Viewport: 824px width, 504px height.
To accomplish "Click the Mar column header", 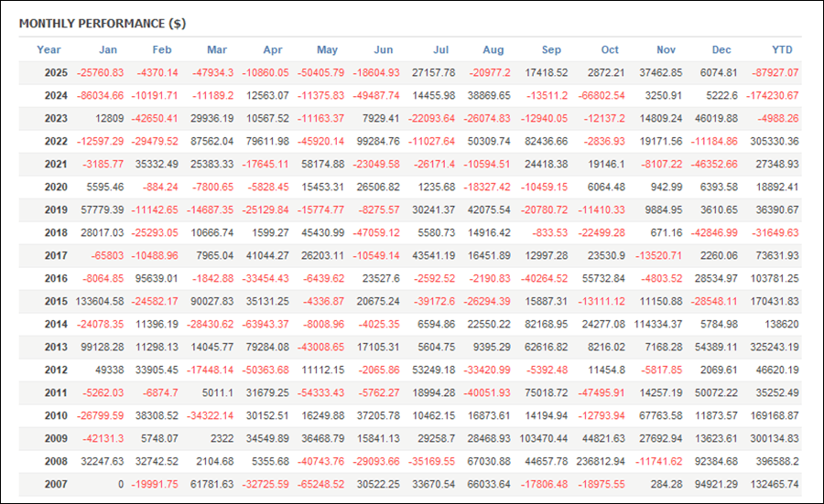I will pyautogui.click(x=217, y=49).
